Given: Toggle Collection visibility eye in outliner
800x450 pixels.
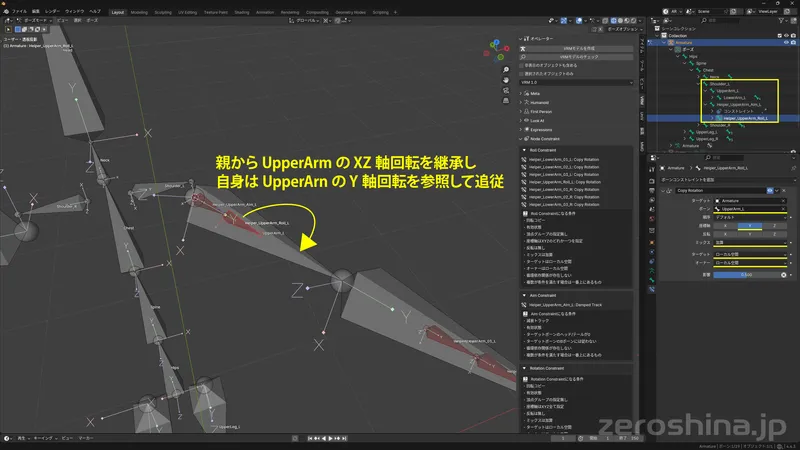Looking at the screenshot, I should pos(786,36).
